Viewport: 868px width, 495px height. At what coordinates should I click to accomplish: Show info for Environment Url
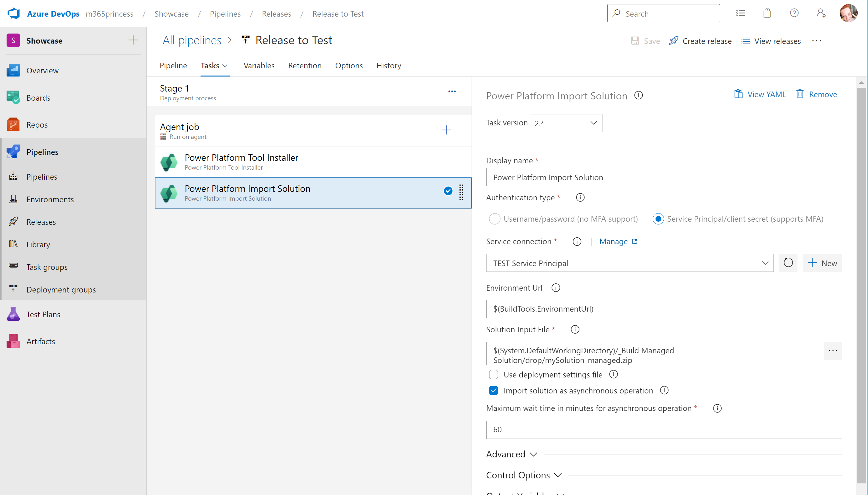coord(556,288)
